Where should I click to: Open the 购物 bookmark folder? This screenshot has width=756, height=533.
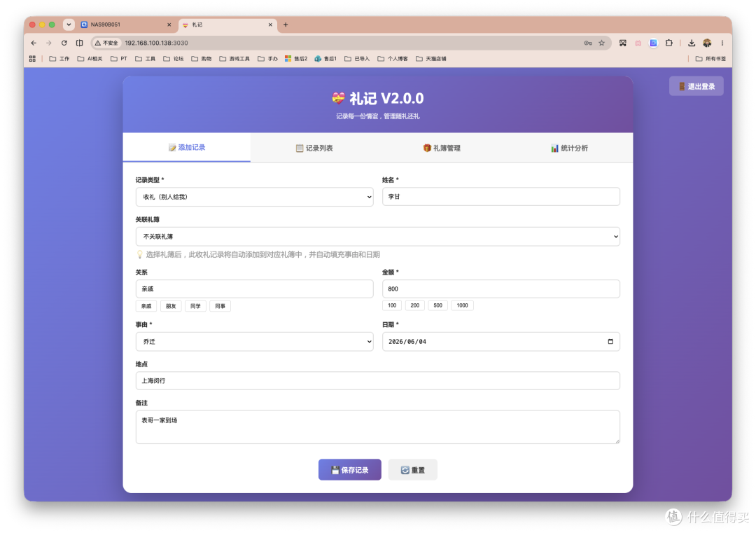coord(202,58)
